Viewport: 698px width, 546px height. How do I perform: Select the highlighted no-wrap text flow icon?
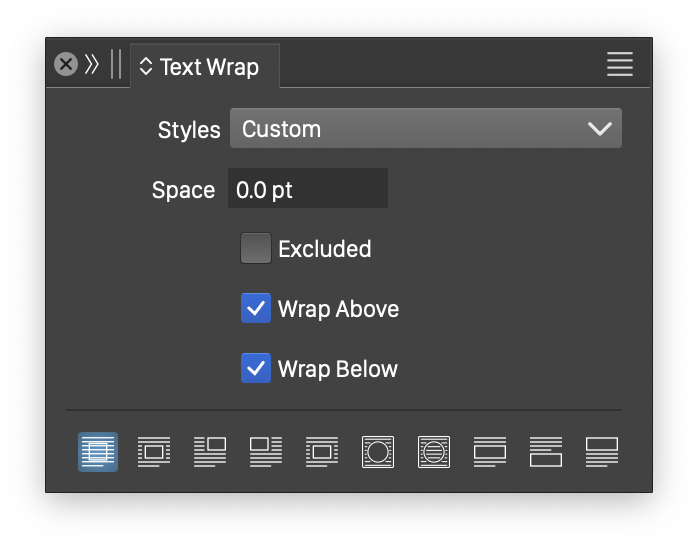(x=98, y=452)
